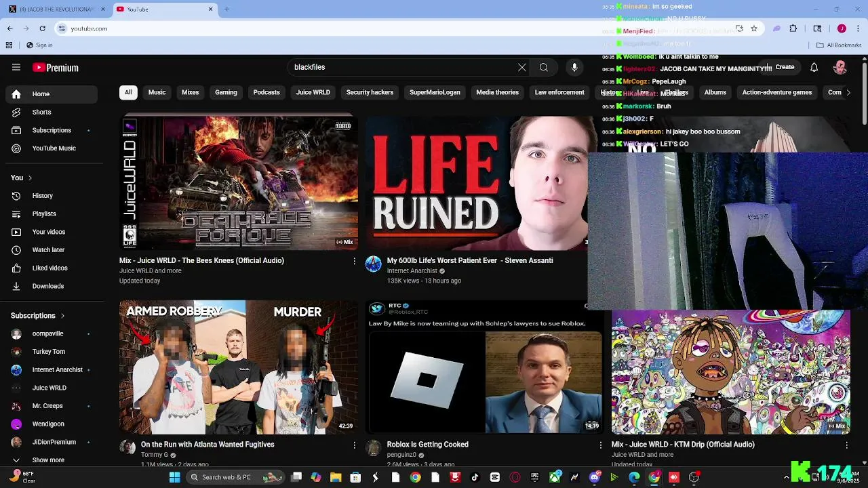Click the magnifier search button
This screenshot has width=868, height=488.
543,67
